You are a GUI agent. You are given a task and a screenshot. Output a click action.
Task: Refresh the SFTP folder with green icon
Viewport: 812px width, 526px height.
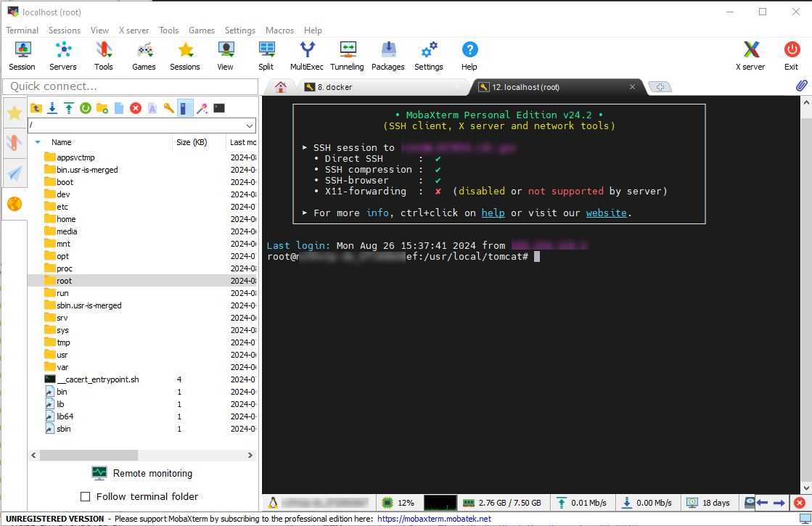86,108
